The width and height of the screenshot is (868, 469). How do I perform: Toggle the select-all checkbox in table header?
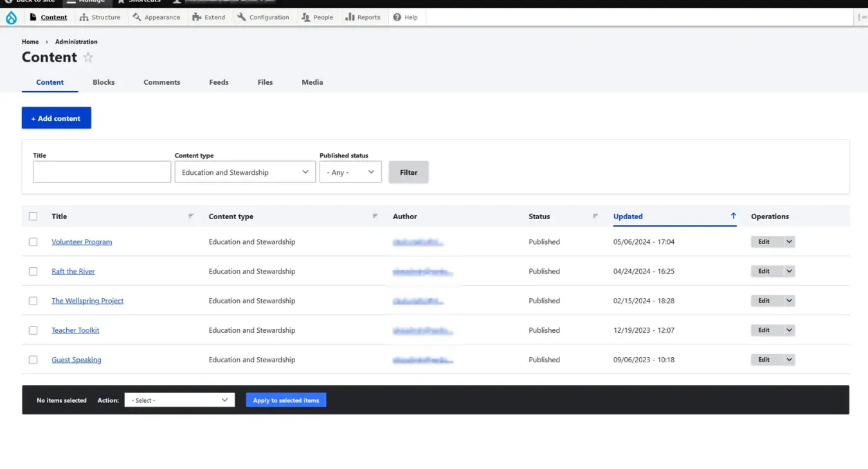click(33, 217)
